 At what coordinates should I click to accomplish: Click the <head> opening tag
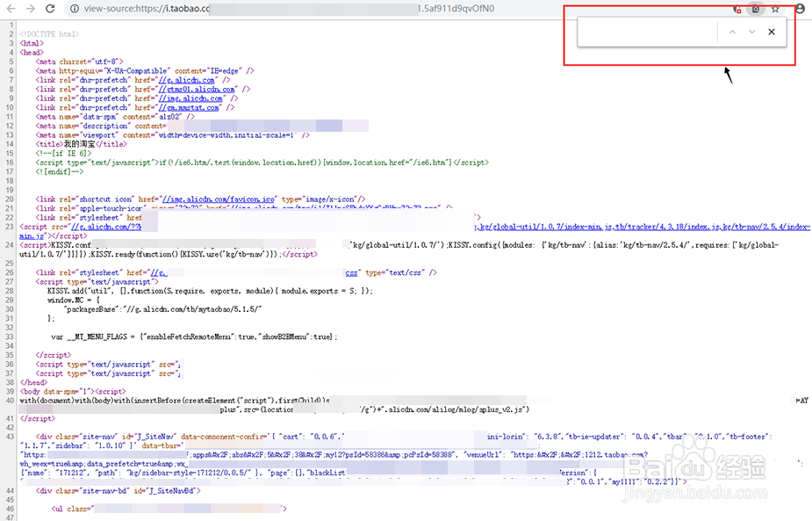(32, 53)
